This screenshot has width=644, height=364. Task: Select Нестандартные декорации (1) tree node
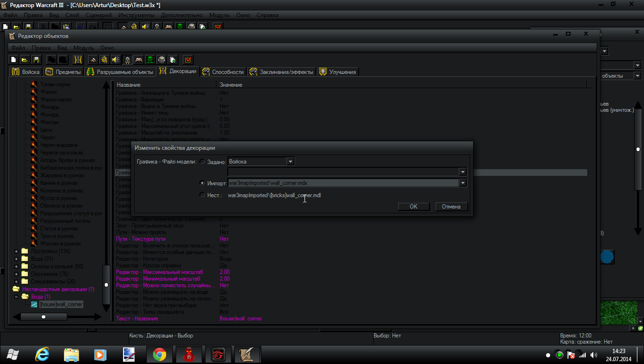point(58,289)
